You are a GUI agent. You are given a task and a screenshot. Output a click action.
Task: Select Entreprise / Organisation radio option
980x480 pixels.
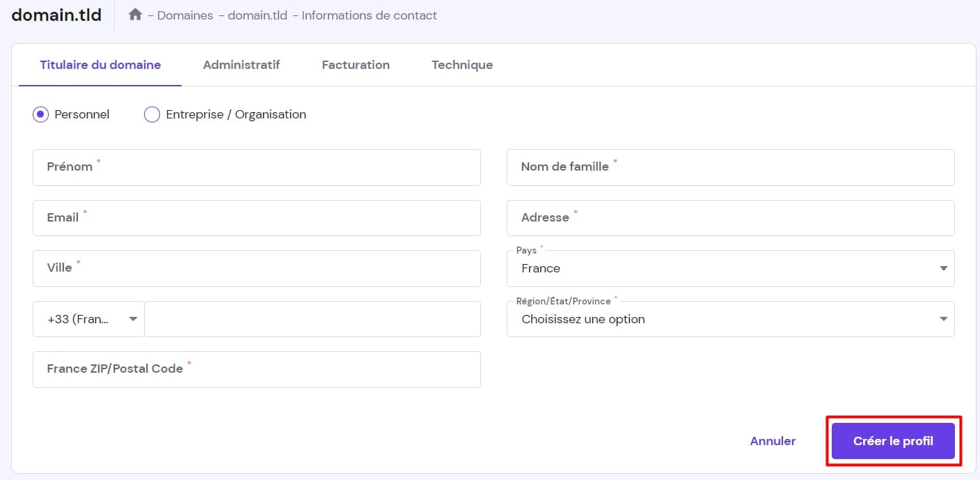tap(152, 114)
